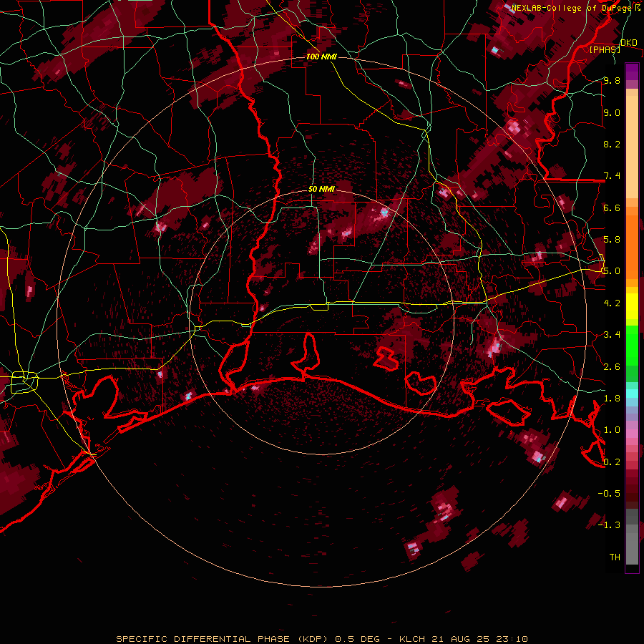This screenshot has height=644, width=644.
Task: Click the 3.4 scale value
Action: click(x=612, y=334)
